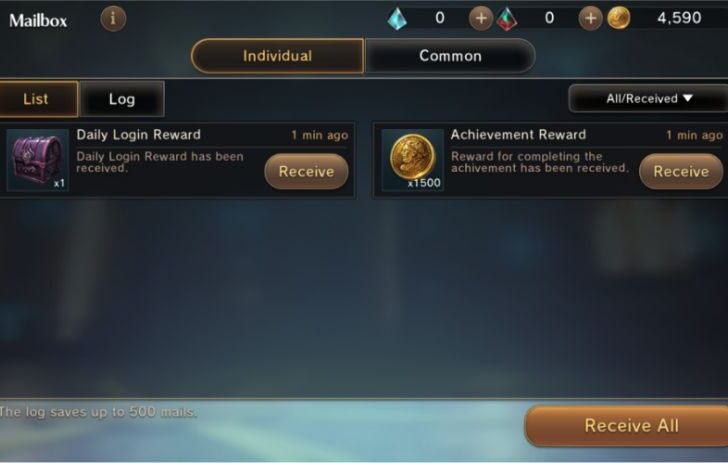Select the purple treasure chest reward icon
Viewport: 728px width, 463px height.
click(38, 160)
